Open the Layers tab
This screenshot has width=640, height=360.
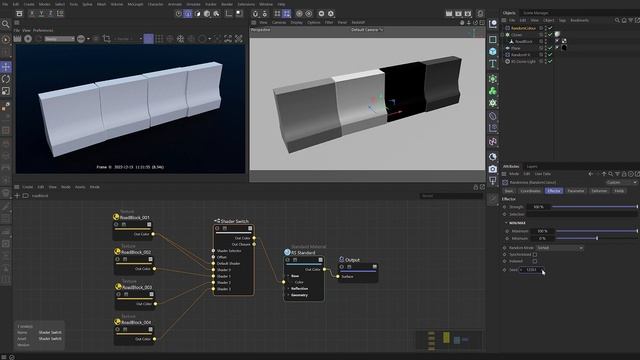tap(532, 167)
